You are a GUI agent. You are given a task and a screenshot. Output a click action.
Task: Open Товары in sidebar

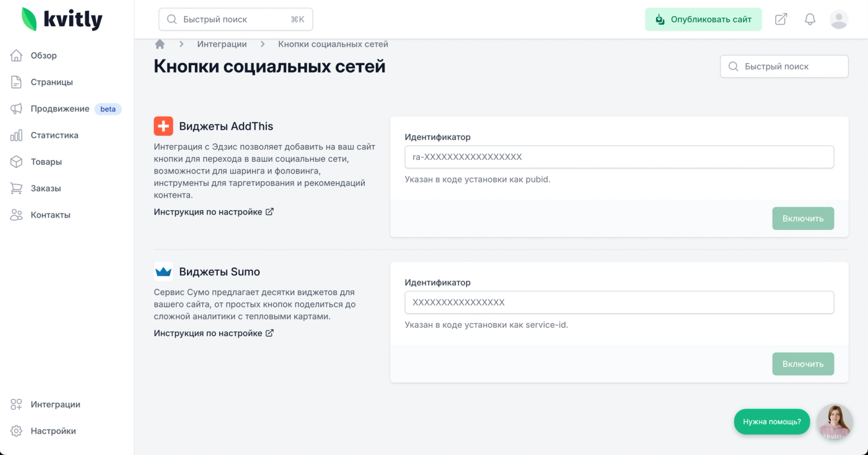coord(46,162)
